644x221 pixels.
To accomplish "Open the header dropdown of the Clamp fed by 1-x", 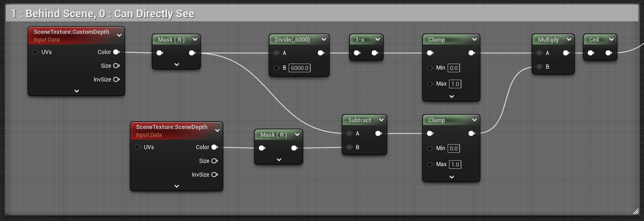I will 475,40.
